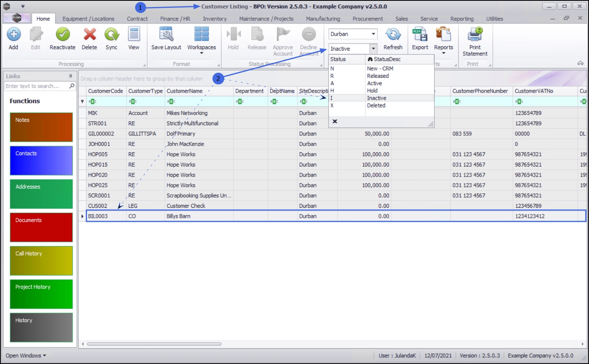Open the Documents function tile
The width and height of the screenshot is (589, 364).
tap(41, 227)
